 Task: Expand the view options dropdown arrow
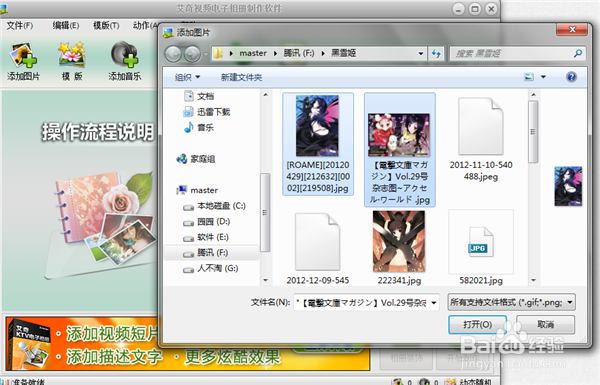[x=543, y=77]
